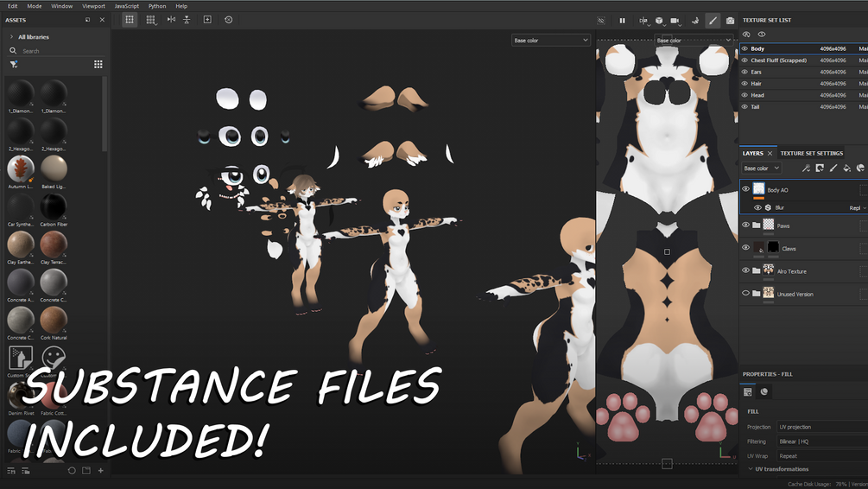Show the Unused Version folder
The height and width of the screenshot is (489, 868).
[745, 294]
